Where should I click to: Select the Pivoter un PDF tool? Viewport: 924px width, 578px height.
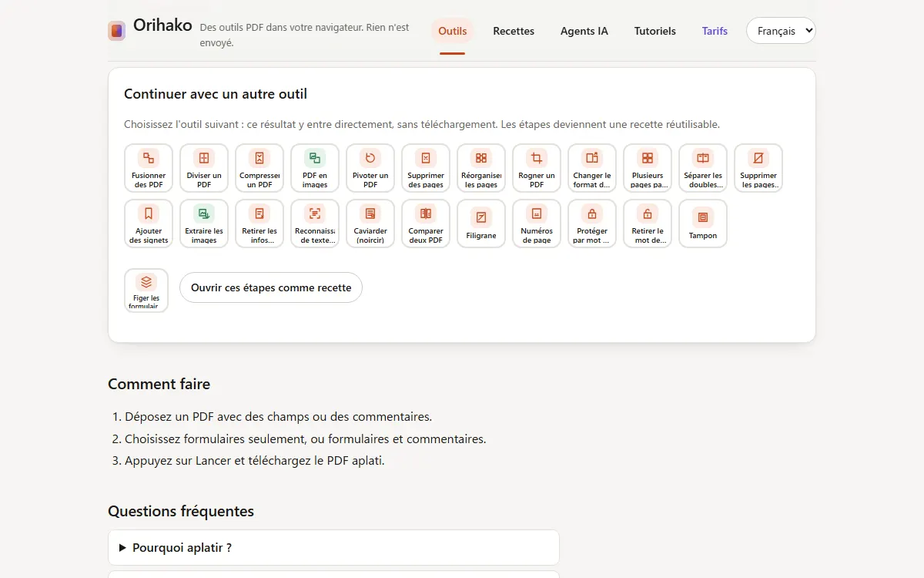coord(370,168)
